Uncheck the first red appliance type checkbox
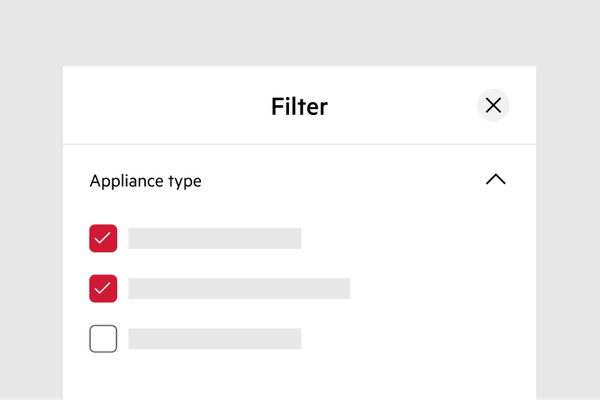 pos(103,238)
